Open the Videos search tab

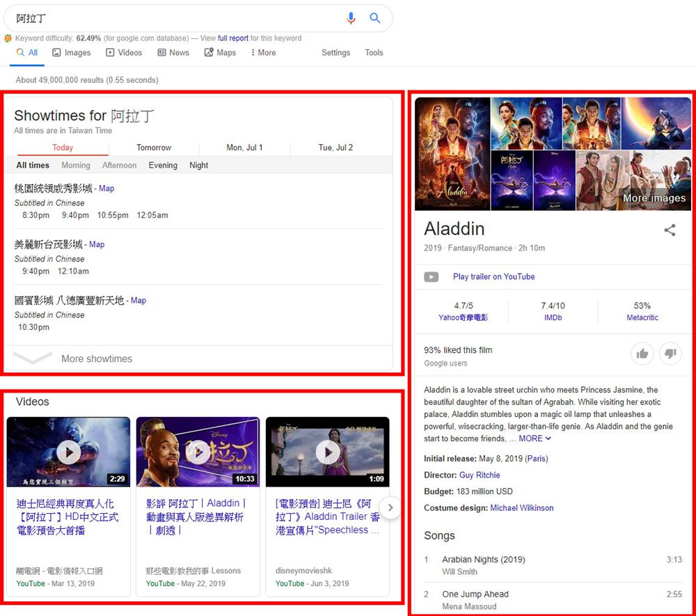point(124,53)
